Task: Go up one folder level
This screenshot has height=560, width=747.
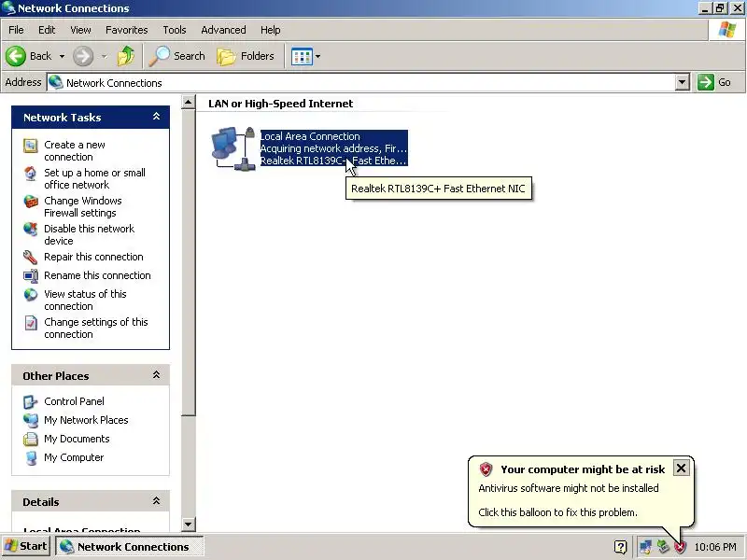Action: (126, 56)
